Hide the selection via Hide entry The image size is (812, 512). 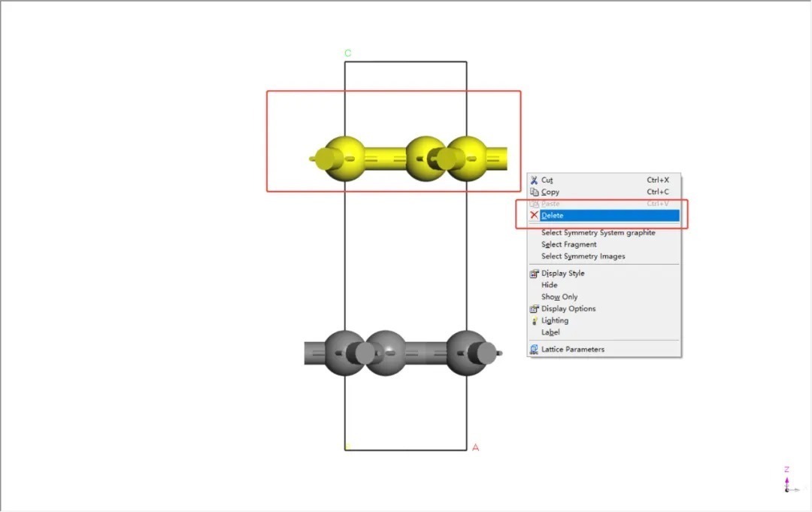coord(550,286)
